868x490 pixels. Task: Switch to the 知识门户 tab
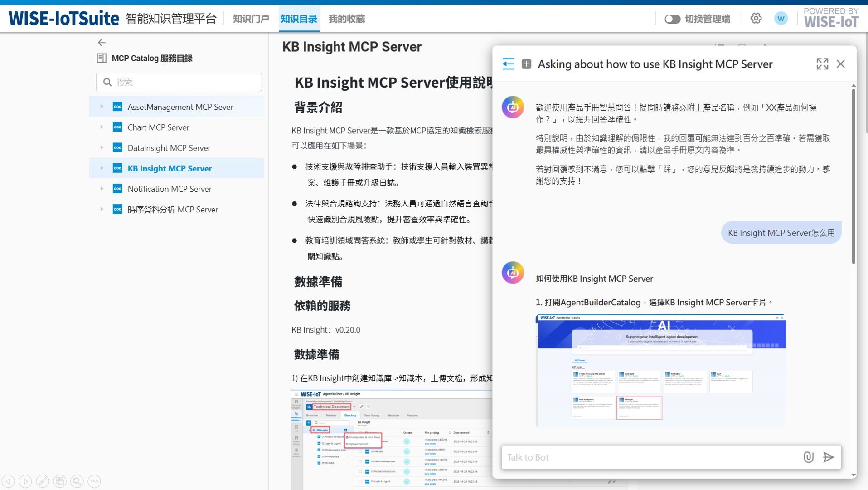(251, 19)
